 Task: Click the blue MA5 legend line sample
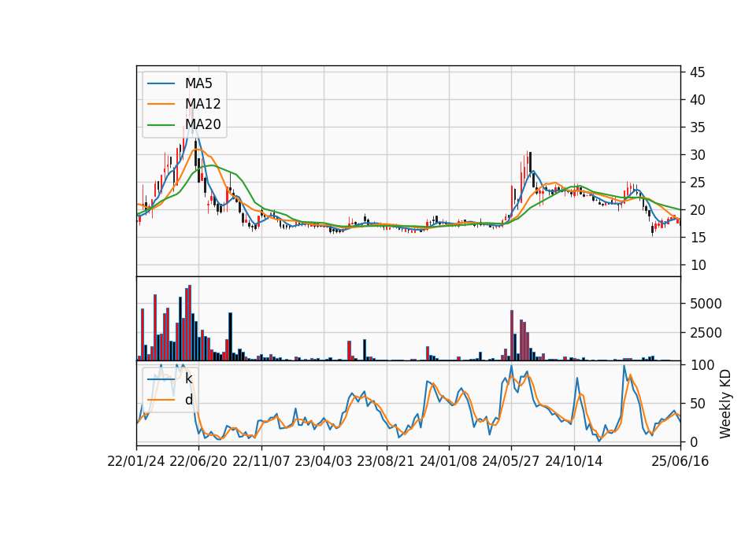click(x=161, y=83)
